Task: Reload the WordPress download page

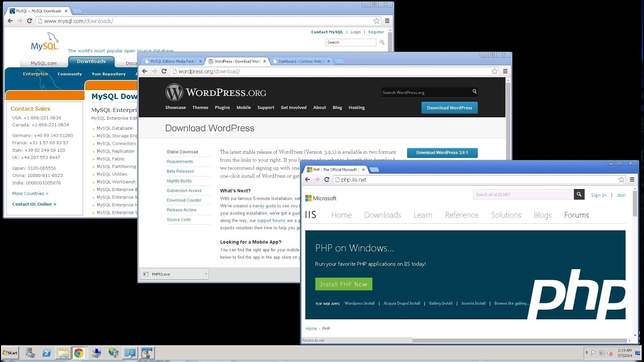Action: point(164,71)
